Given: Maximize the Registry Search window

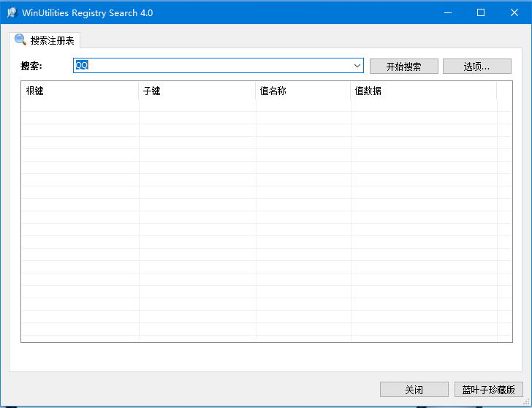Looking at the screenshot, I should tap(480, 12).
